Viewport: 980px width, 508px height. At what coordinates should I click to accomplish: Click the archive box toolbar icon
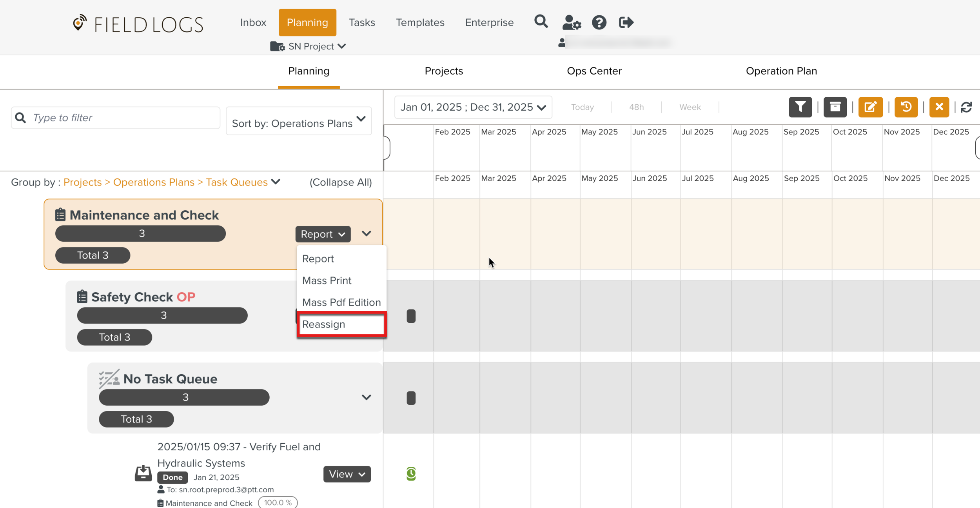pos(835,107)
